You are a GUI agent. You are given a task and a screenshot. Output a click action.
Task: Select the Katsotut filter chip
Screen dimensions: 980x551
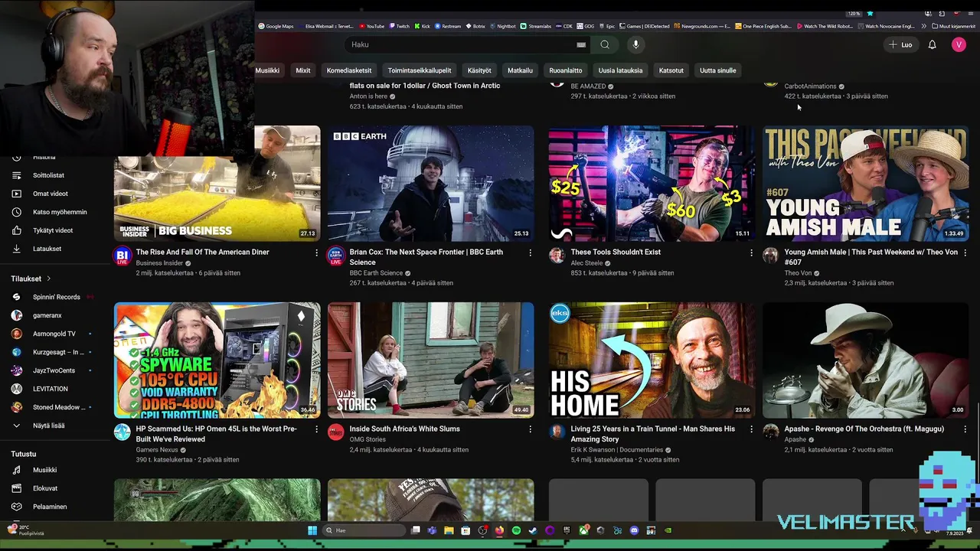pos(671,70)
